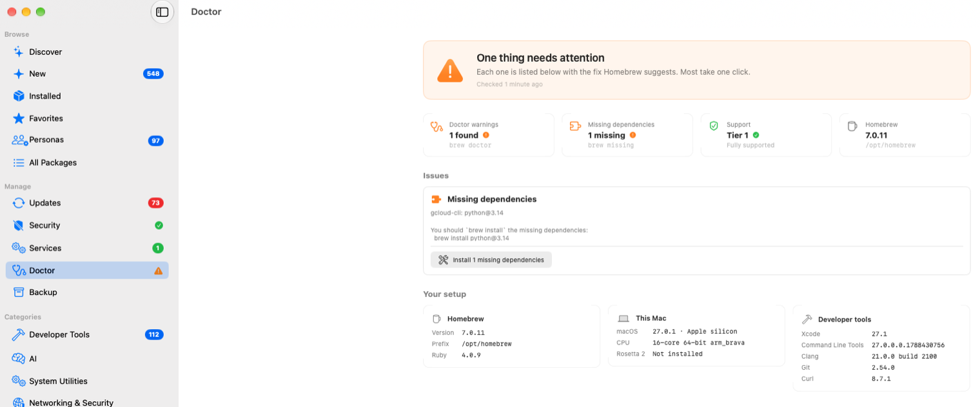Viewport: 980px width, 407px height.
Task: Click the CPU '16-core 64-bit arm_brava' value
Action: [698, 343]
